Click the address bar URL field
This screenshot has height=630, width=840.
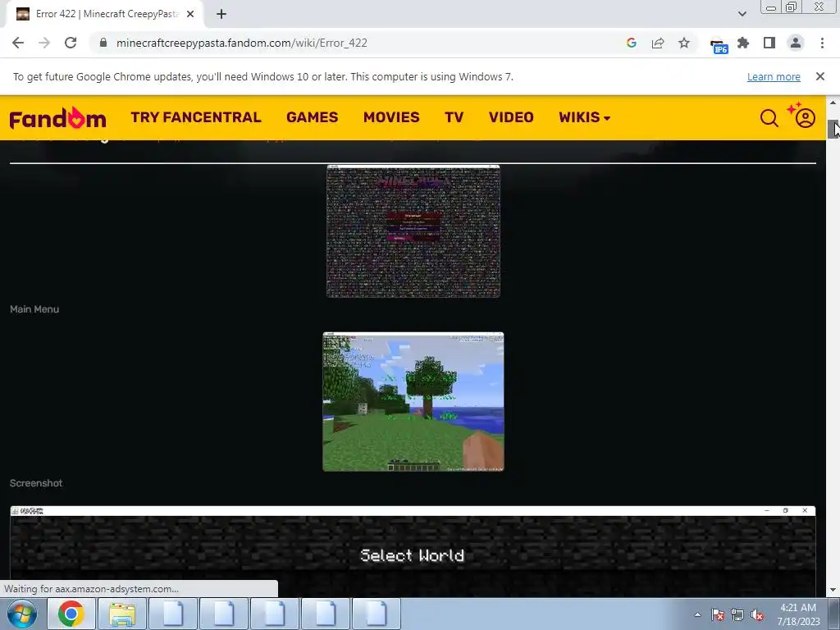(x=359, y=43)
